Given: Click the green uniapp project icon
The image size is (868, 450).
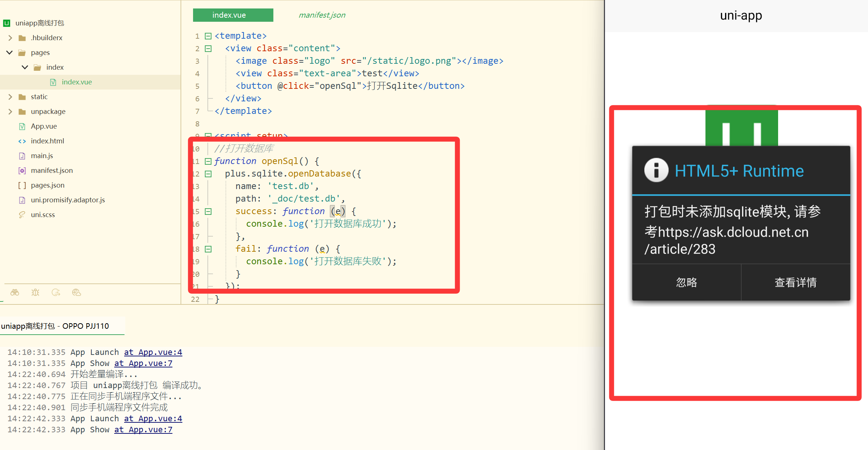Looking at the screenshot, I should click(x=7, y=22).
